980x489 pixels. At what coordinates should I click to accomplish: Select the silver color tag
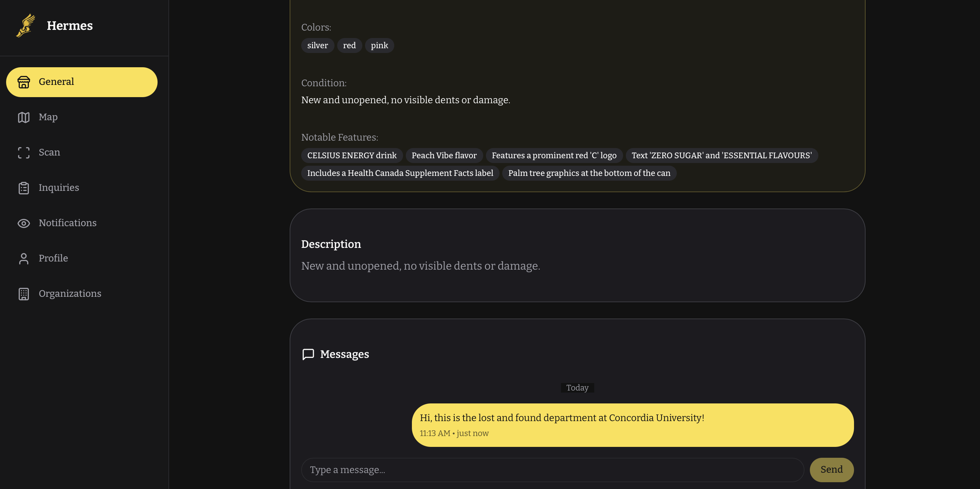click(x=317, y=45)
